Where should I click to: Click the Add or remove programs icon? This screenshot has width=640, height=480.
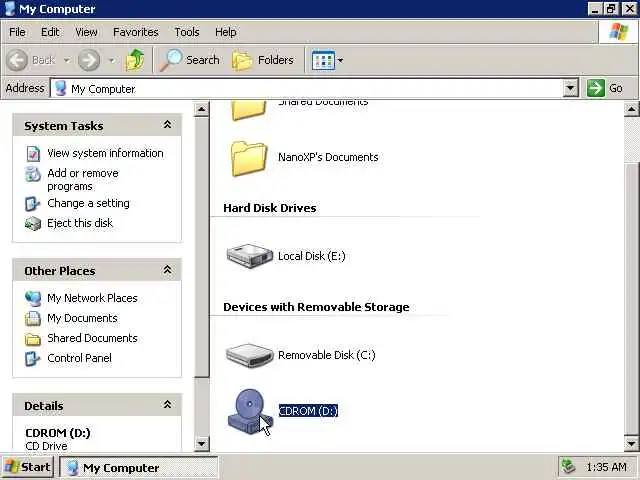pos(33,174)
